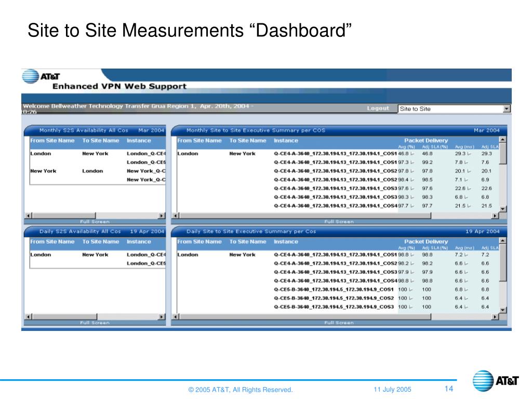
Task: Click horizontal scrollbar thumb in Daily Executive Summary
Action: point(304,316)
